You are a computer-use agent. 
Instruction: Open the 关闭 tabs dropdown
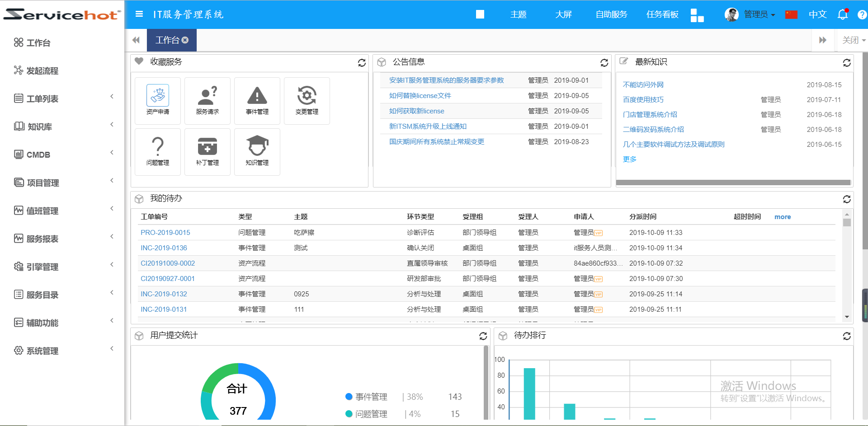(853, 40)
